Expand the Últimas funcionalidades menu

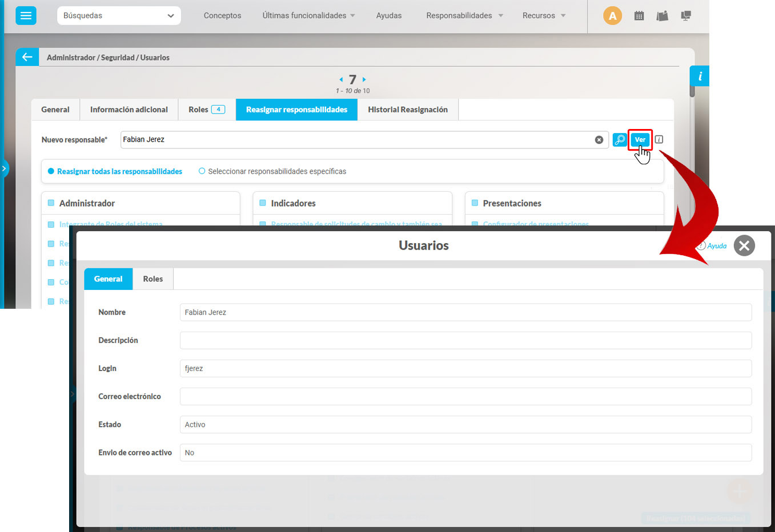tap(308, 15)
